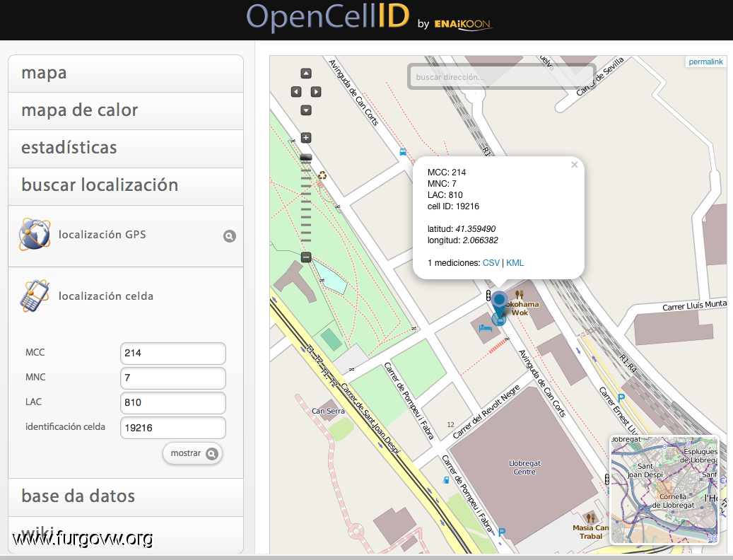Viewport: 733px width, 560px height.
Task: Expand the localización GPS section
Action: [126, 236]
